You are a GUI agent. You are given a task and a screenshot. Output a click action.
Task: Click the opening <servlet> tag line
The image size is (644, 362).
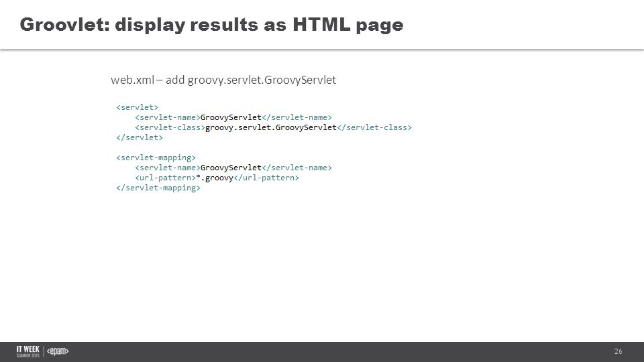coord(137,107)
